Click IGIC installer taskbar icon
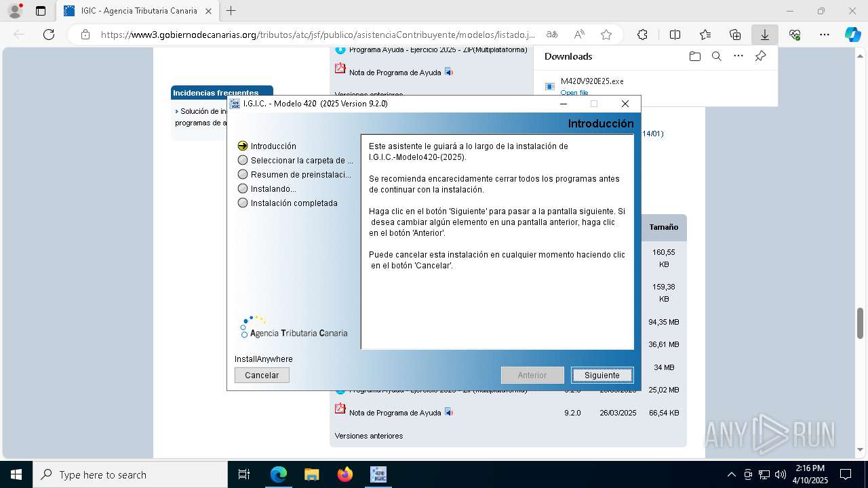The height and width of the screenshot is (488, 868). [378, 474]
